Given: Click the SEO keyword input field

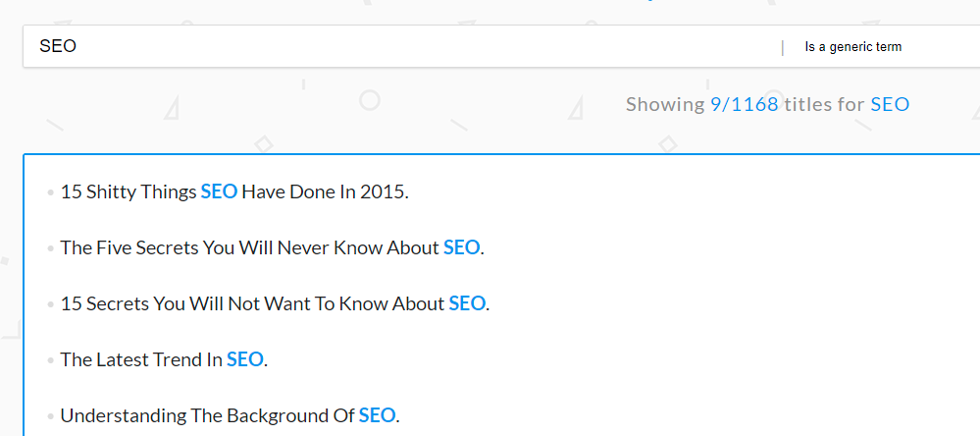Looking at the screenshot, I should [392, 46].
